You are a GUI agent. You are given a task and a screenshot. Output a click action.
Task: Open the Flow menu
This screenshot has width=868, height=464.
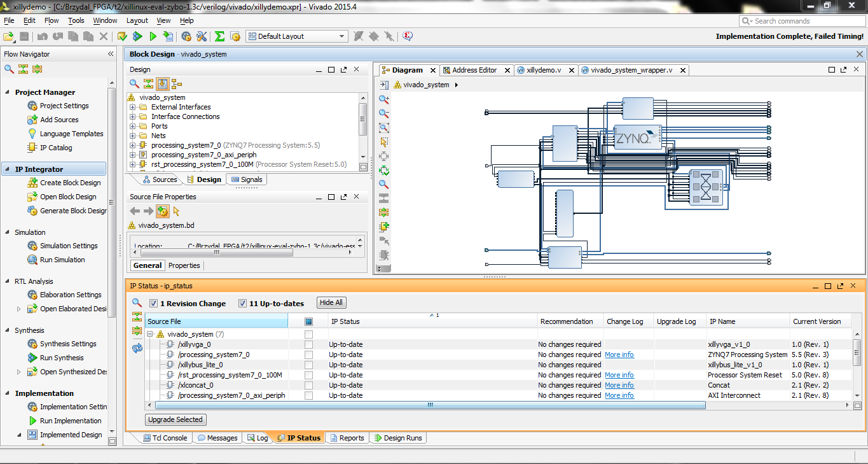point(52,20)
